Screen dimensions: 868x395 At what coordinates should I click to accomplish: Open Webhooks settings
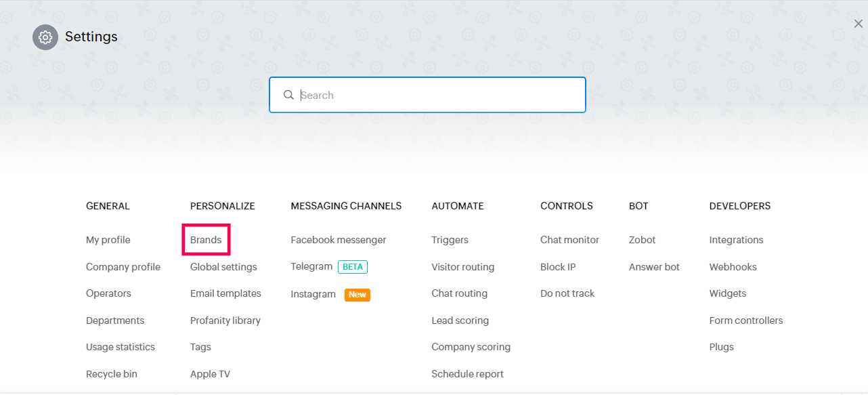pos(733,267)
